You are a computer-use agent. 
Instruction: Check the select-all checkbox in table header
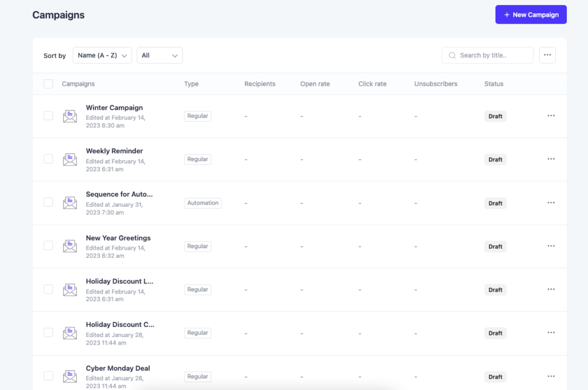coord(48,83)
